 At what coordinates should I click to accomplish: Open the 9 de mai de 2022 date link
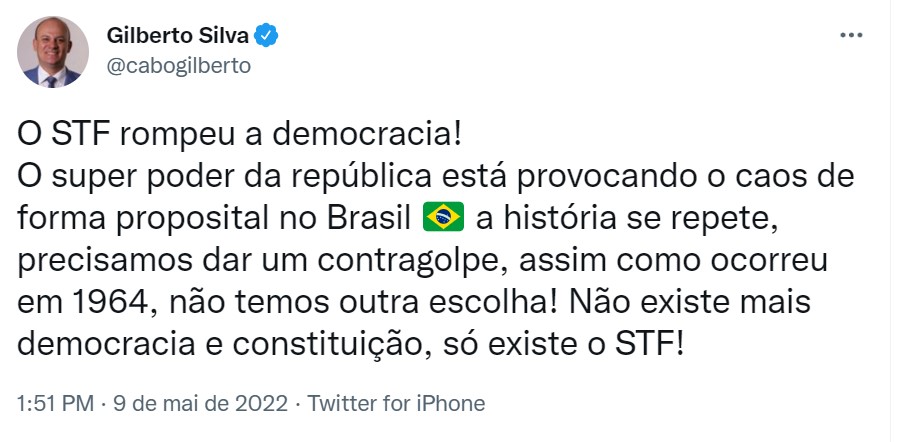tap(200, 403)
